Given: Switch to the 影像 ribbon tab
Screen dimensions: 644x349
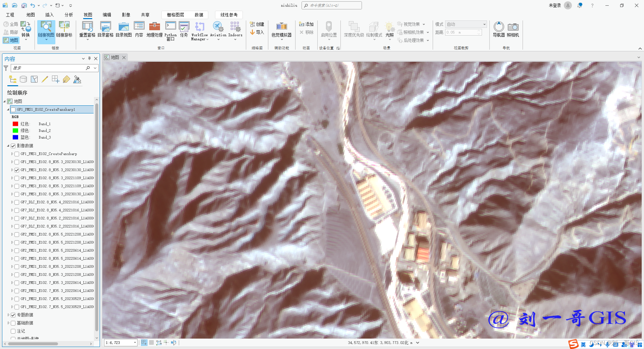Looking at the screenshot, I should point(126,15).
